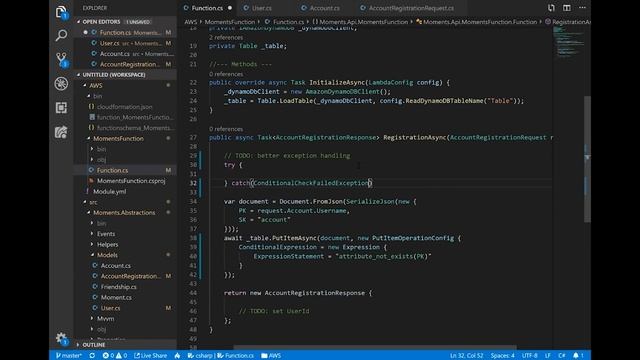The width and height of the screenshot is (640, 360).
Task: Change indentation via Spaces: 4
Action: pyautogui.click(x=502, y=356)
